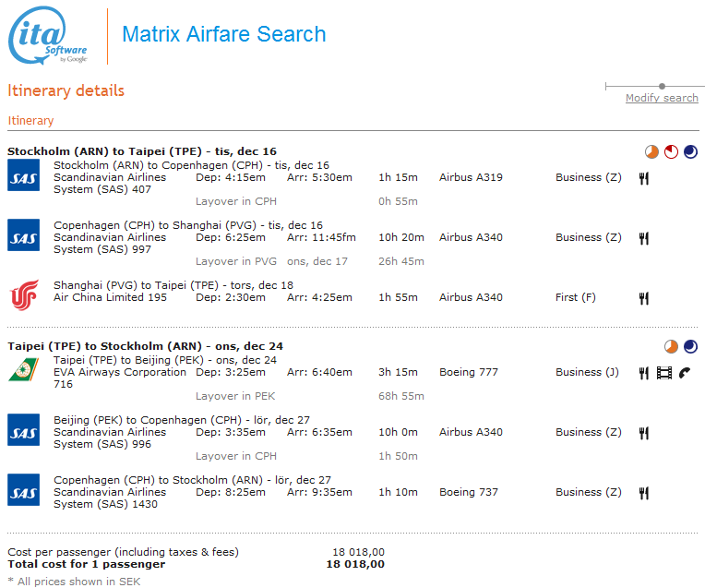
Task: Click the in-flight entertainment film icon
Action: (x=663, y=373)
